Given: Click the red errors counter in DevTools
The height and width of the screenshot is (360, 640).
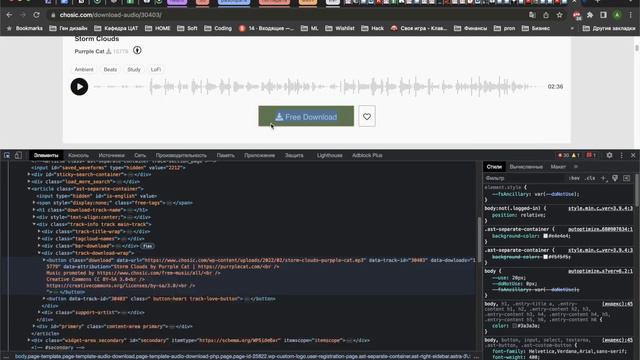Looking at the screenshot, I should (x=563, y=155).
